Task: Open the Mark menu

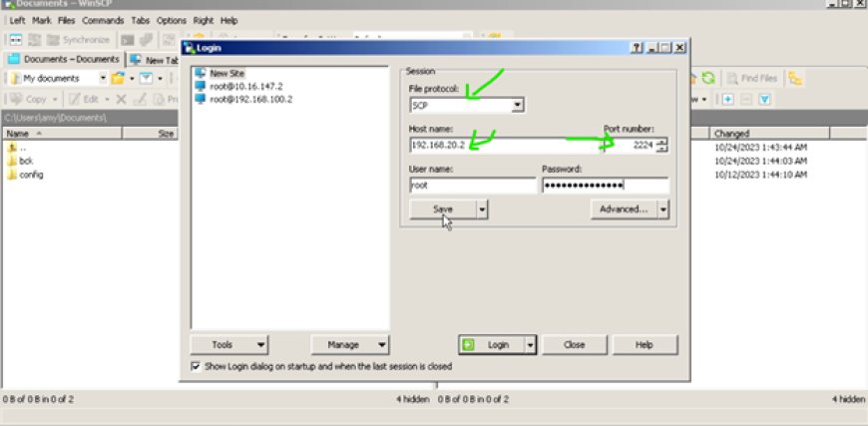Action: [42, 21]
